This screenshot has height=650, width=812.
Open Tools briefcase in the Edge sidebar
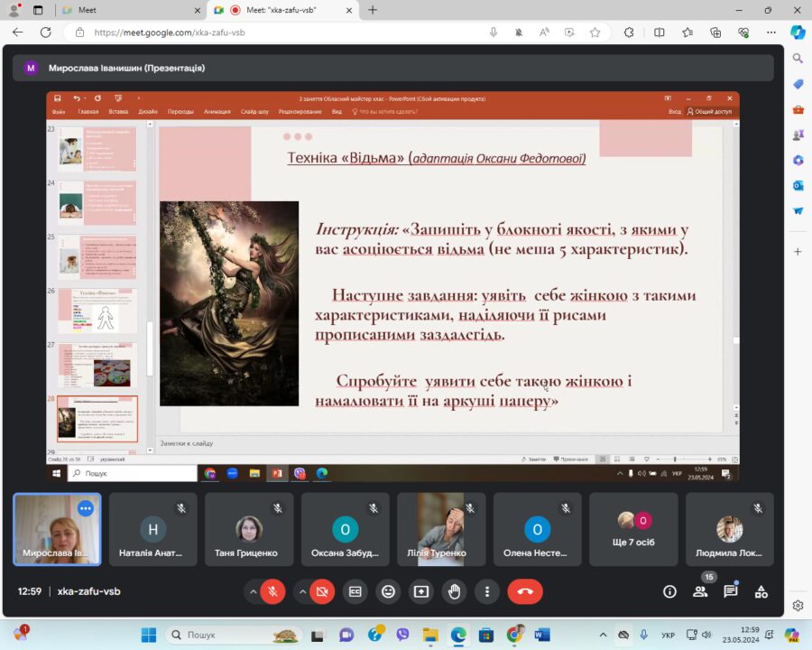(798, 109)
